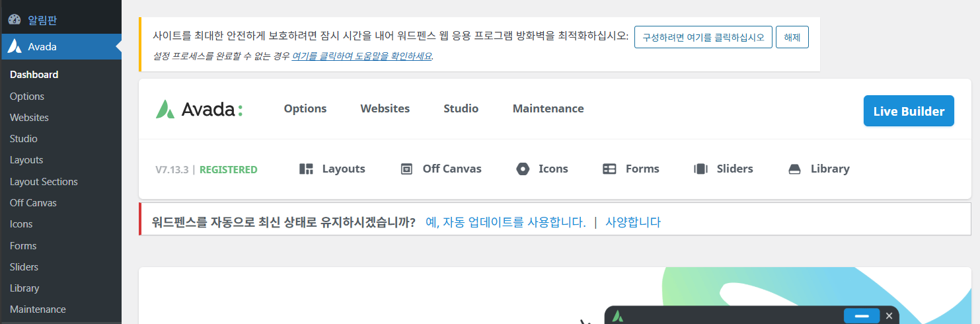Go to Websites in the sidebar
Image resolution: width=980 pixels, height=324 pixels.
point(29,117)
